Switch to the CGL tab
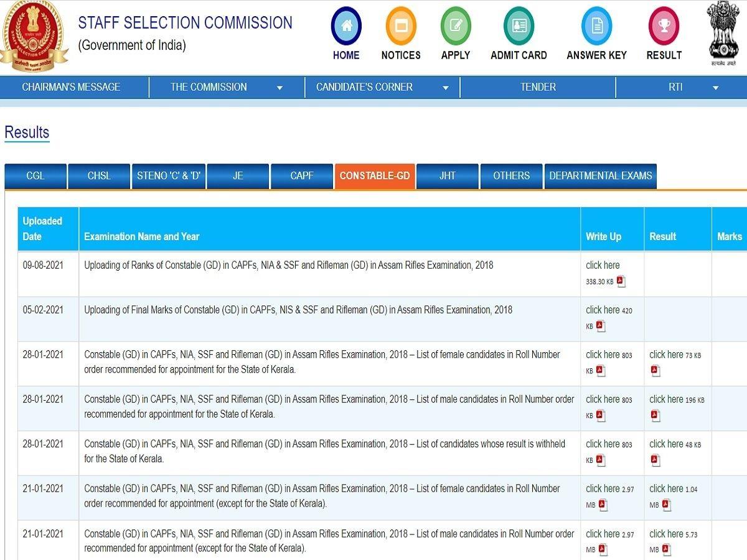This screenshot has width=747, height=560. (35, 176)
